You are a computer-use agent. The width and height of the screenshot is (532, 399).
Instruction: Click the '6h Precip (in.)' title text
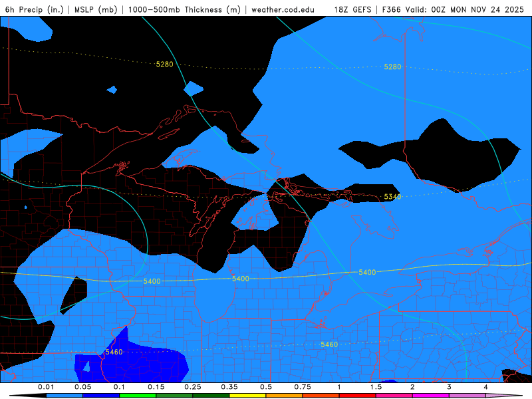(35, 9)
